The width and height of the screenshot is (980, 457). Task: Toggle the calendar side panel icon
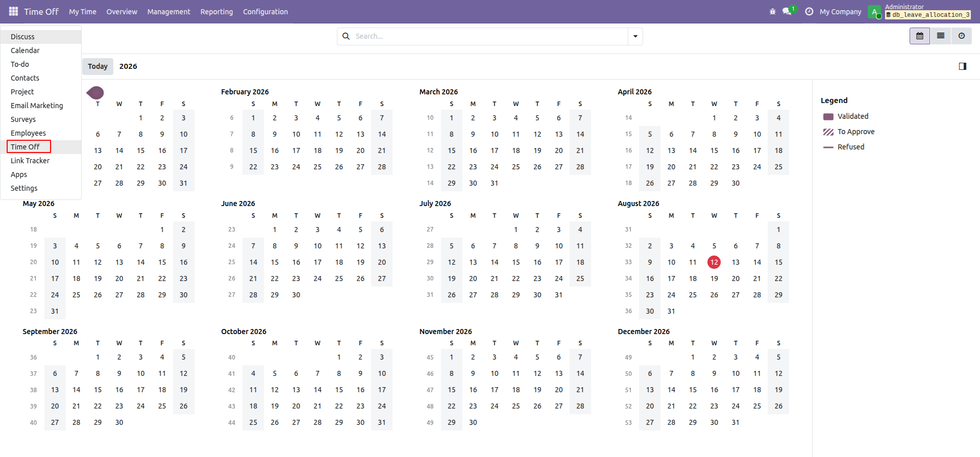tap(963, 66)
